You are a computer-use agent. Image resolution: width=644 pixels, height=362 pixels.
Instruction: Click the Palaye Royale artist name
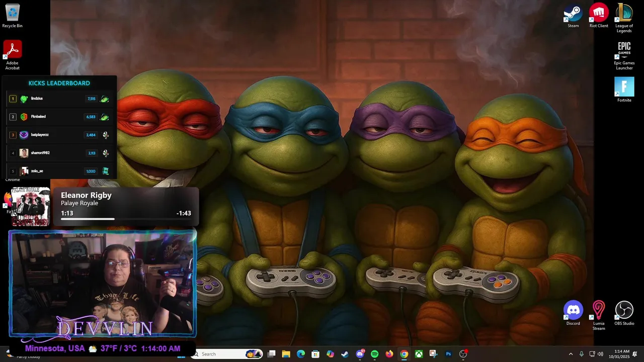(79, 203)
